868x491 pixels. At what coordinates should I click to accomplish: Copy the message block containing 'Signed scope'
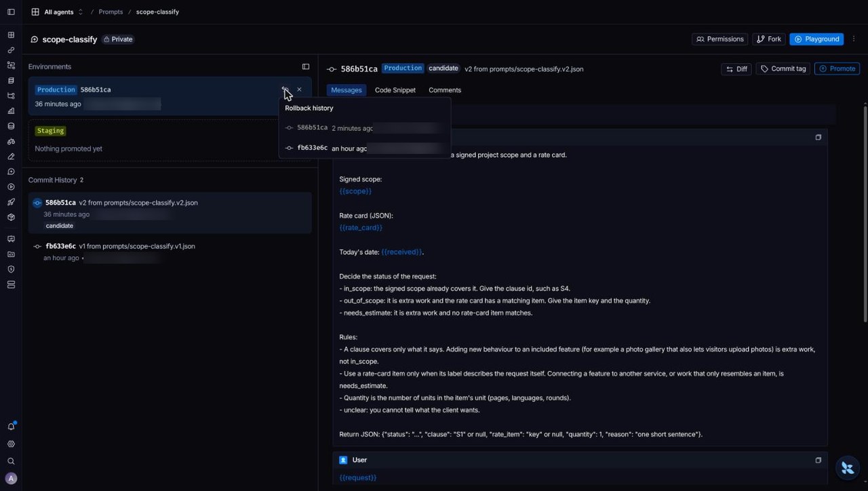(x=818, y=137)
